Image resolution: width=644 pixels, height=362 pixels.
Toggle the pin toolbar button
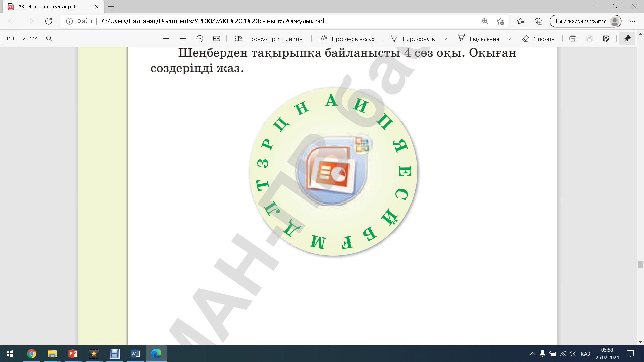[627, 39]
